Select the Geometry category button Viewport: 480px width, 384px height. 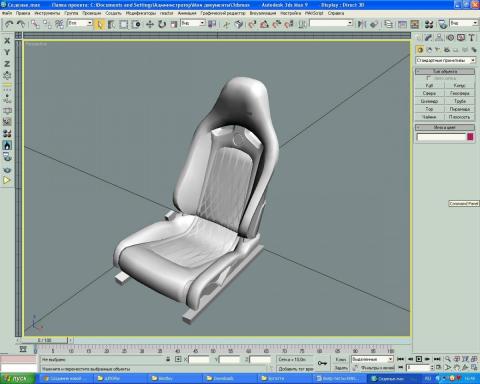point(420,50)
